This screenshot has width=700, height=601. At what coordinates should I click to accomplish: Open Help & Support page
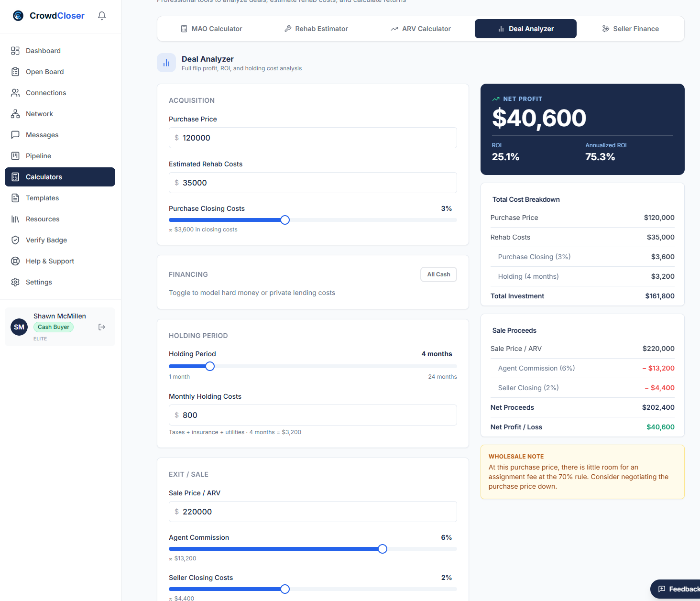point(60,261)
